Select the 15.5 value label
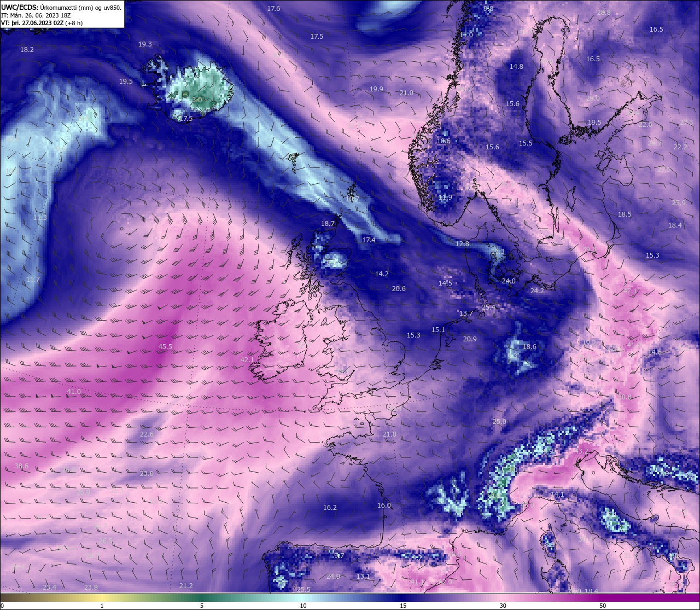The height and width of the screenshot is (610, 700). click(526, 143)
